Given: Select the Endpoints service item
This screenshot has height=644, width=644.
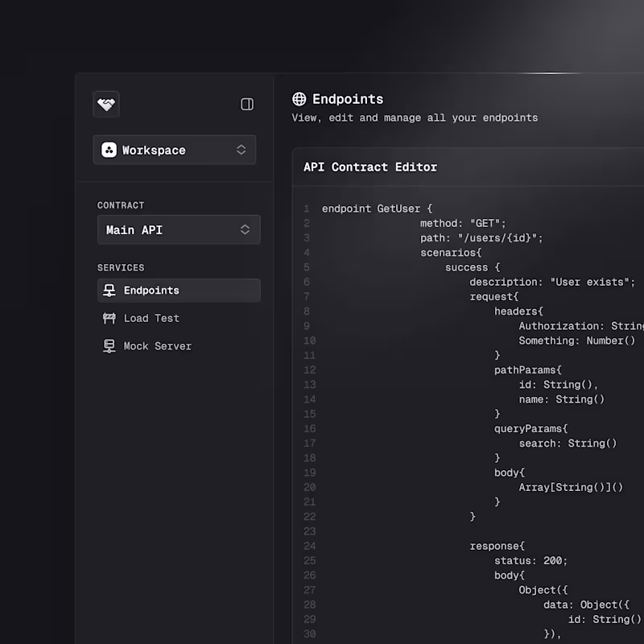Looking at the screenshot, I should click(179, 291).
